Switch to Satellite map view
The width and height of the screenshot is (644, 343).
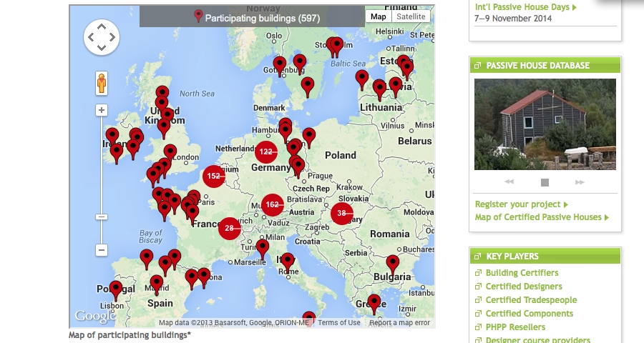(411, 16)
